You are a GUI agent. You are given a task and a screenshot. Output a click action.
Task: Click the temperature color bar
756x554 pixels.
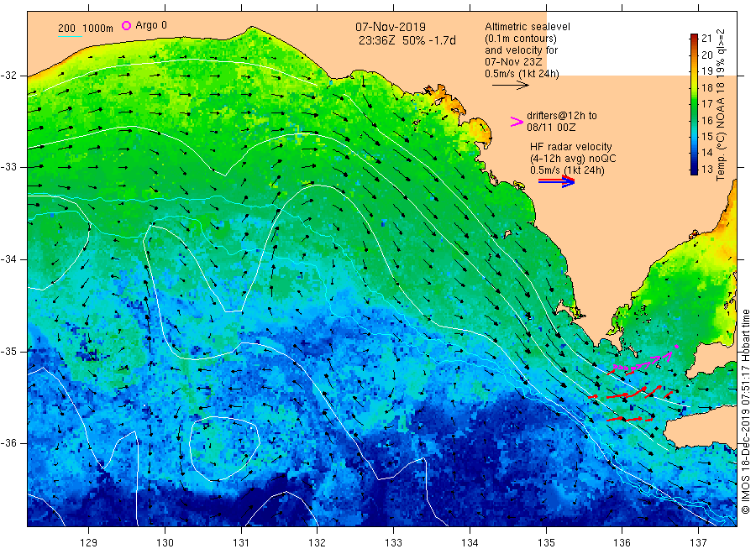[x=695, y=104]
